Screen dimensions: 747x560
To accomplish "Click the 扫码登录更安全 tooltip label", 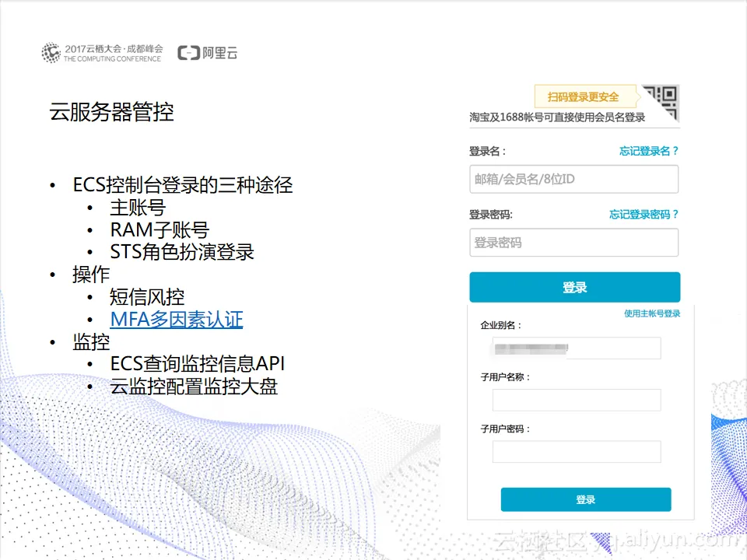I will tap(583, 97).
